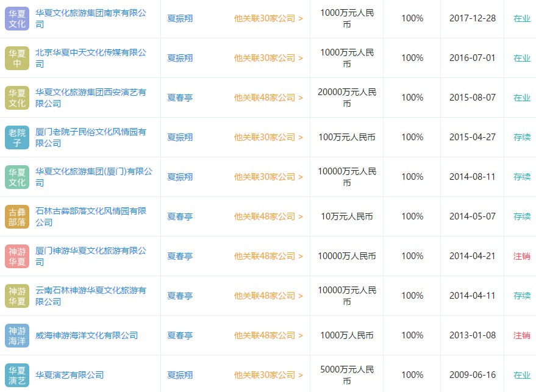Click 夏振翔 in the 北京华夏中天文化传媒 row
The width and height of the screenshot is (536, 392).
pos(180,58)
